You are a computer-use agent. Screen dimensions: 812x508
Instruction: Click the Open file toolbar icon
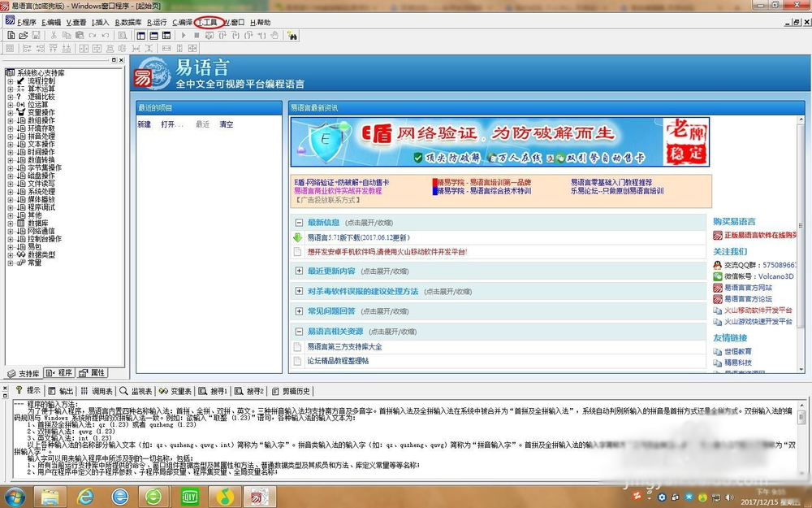click(x=22, y=36)
